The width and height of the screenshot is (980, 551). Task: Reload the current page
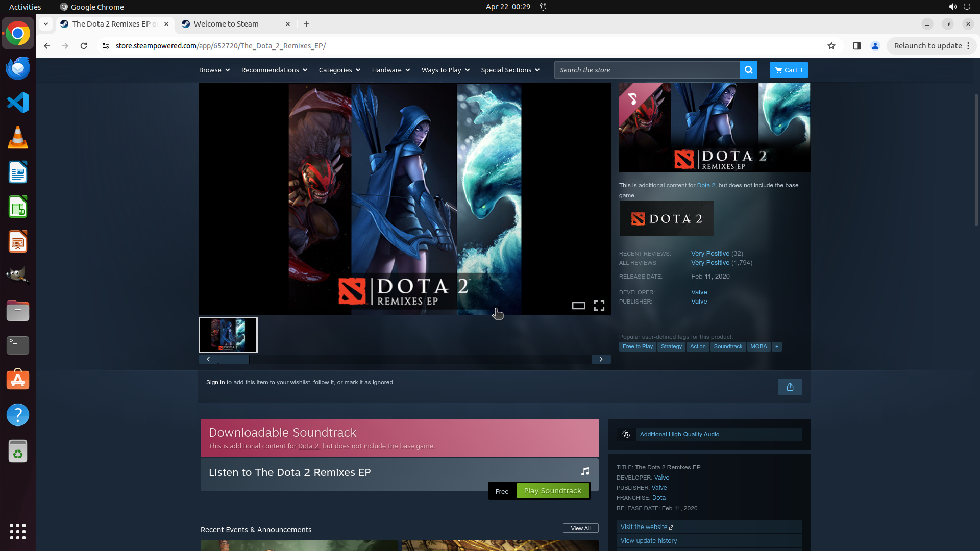tap(84, 46)
